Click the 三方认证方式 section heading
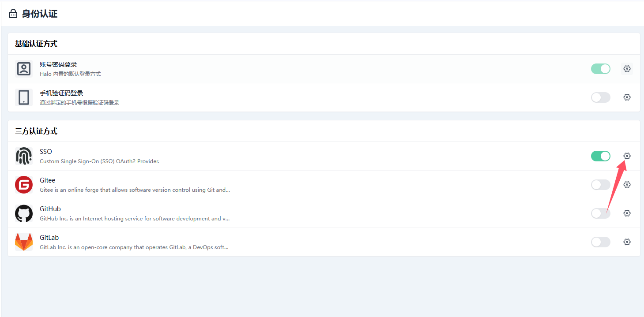644x317 pixels. [36, 131]
